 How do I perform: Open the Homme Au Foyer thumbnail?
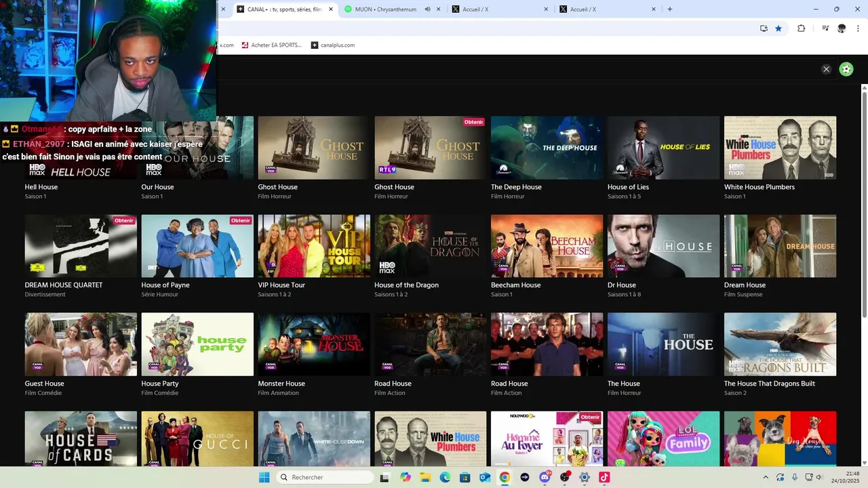tap(547, 439)
